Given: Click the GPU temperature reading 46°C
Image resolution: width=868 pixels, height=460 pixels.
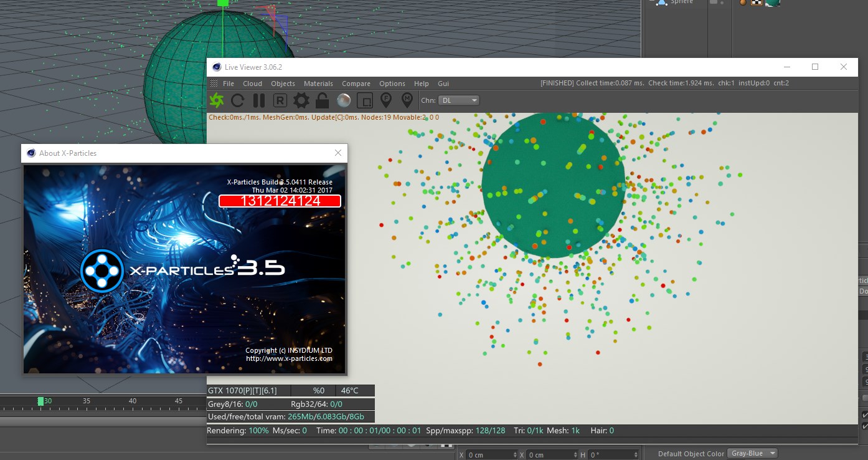Looking at the screenshot, I should click(350, 391).
